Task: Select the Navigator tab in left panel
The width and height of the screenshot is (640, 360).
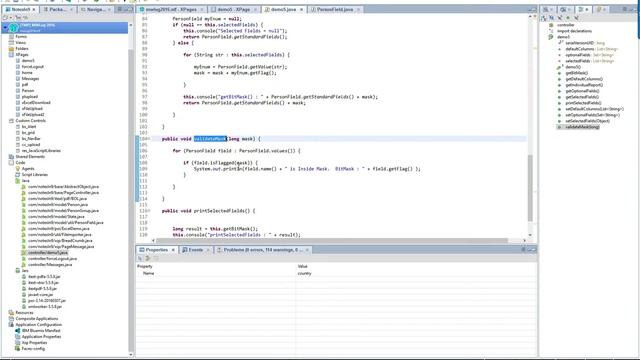Action: point(96,9)
